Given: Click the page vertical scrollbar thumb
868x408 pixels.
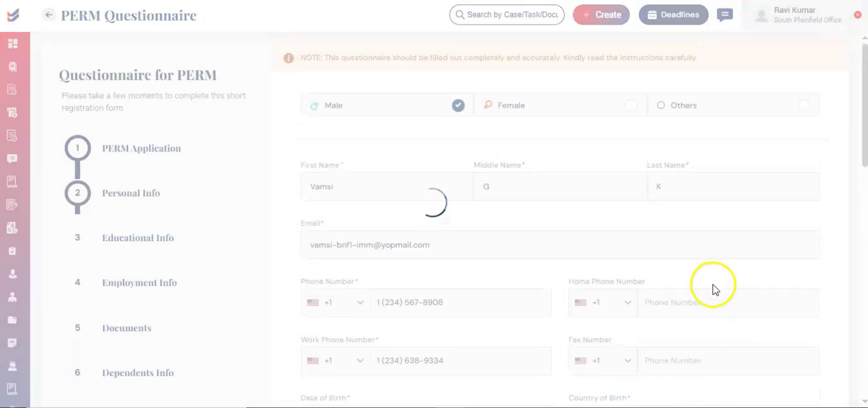Looking at the screenshot, I should pos(865,105).
